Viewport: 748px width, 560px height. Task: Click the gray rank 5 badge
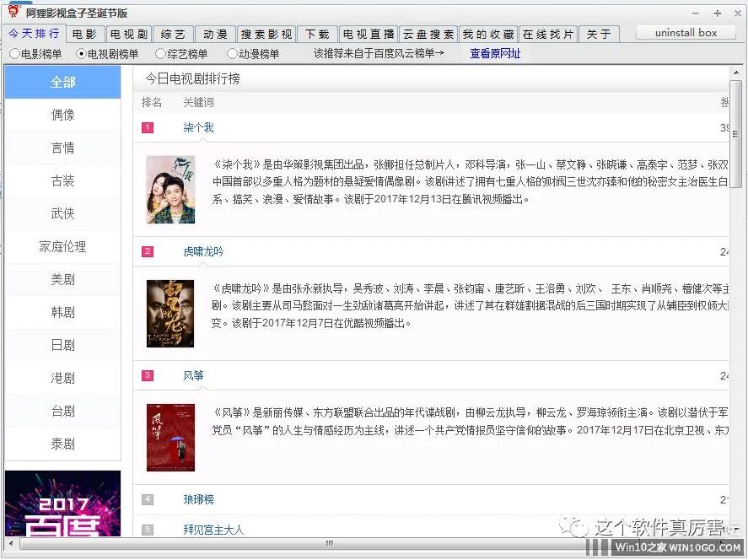point(148,530)
